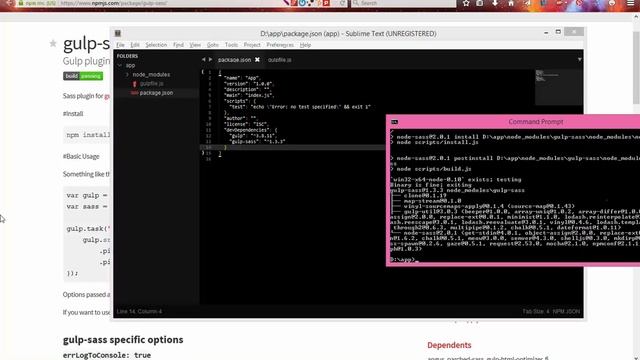Open gulpfile.js from the sidebar
The image size is (640, 360).
pyautogui.click(x=151, y=84)
